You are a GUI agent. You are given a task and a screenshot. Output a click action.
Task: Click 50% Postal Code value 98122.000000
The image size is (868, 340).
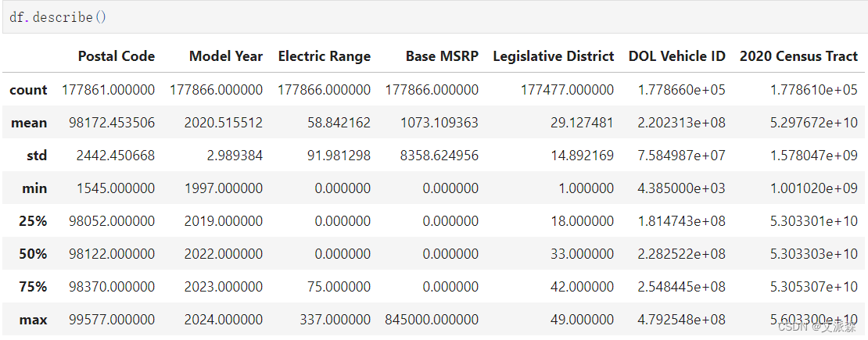coord(112,253)
